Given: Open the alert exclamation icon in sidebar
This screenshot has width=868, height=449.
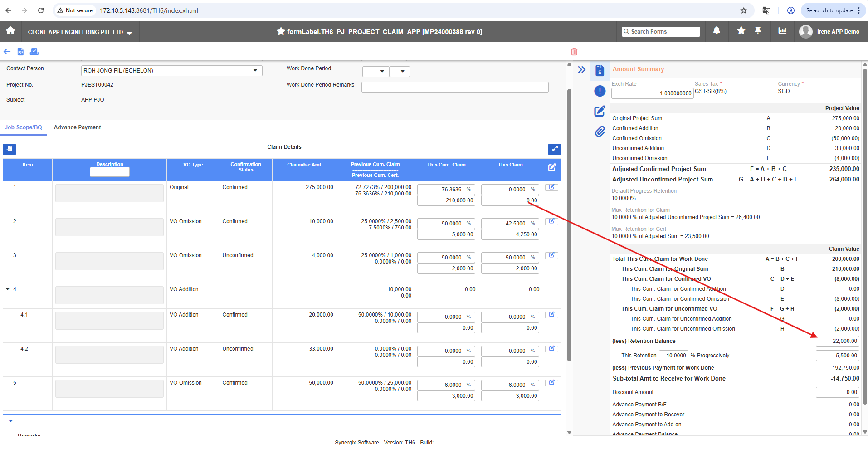Looking at the screenshot, I should (600, 91).
